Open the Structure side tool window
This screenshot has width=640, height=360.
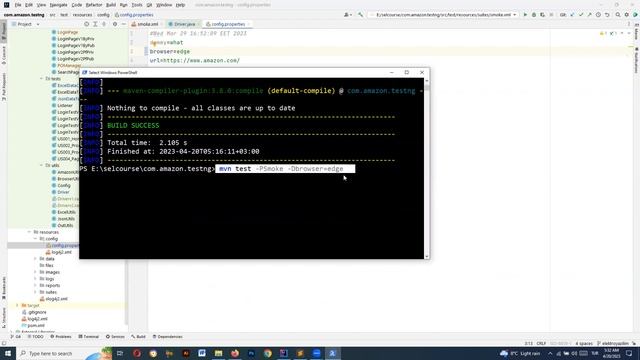4,318
